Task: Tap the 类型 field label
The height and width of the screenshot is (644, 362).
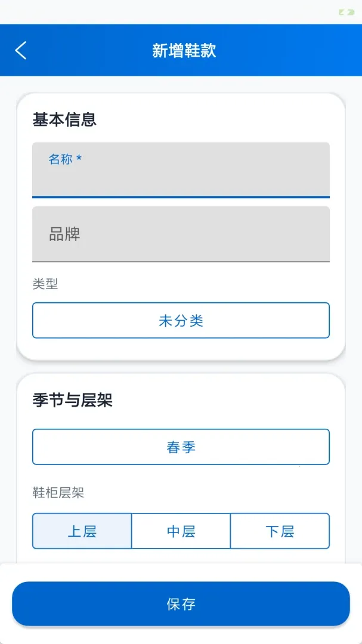Action: (x=45, y=284)
